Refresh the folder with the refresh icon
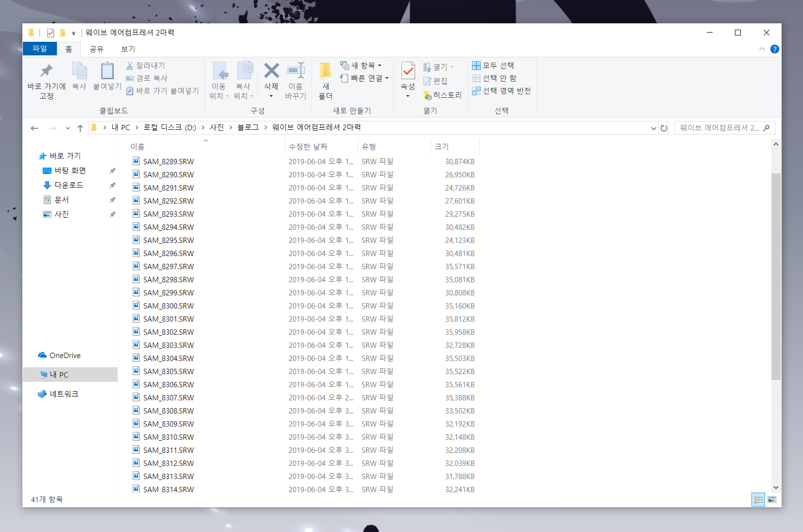 click(663, 128)
